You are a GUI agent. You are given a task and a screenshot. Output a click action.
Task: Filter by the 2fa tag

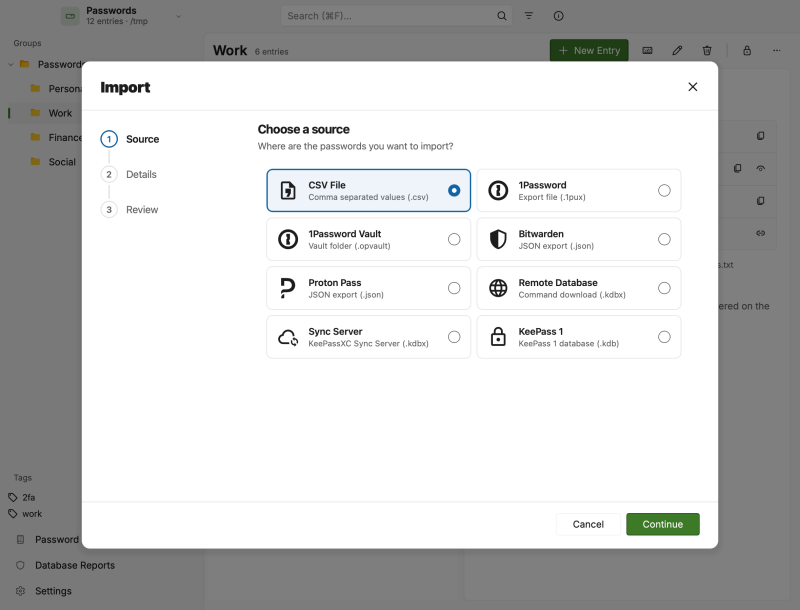[x=22, y=497]
